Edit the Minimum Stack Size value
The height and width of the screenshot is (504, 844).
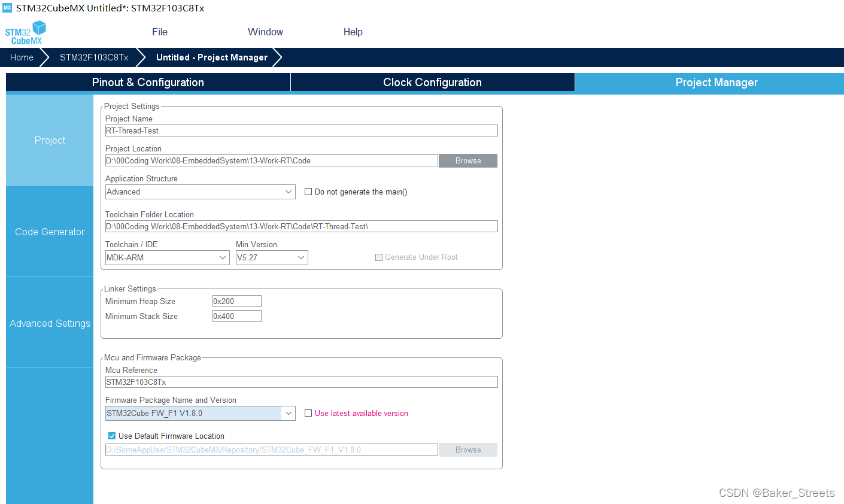[237, 316]
